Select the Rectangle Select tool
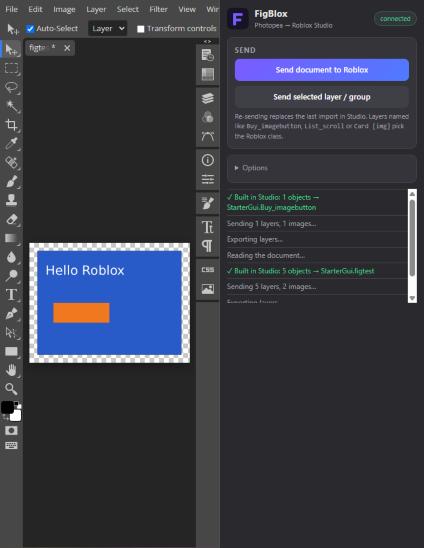424x548 pixels. pyautogui.click(x=11, y=68)
